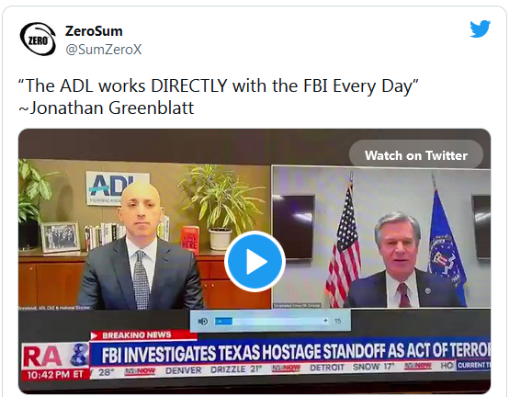532x397 pixels.
Task: Click the plus icon beside the volume bar
Action: (325, 321)
